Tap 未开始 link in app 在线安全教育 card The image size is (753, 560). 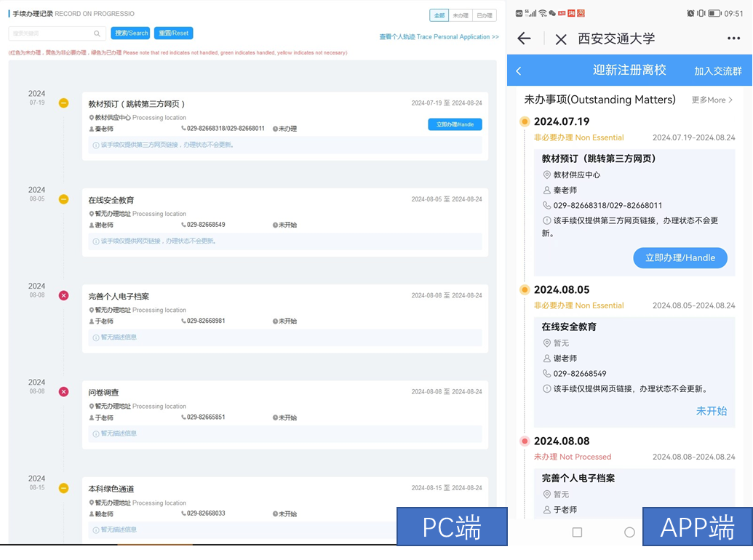712,411
